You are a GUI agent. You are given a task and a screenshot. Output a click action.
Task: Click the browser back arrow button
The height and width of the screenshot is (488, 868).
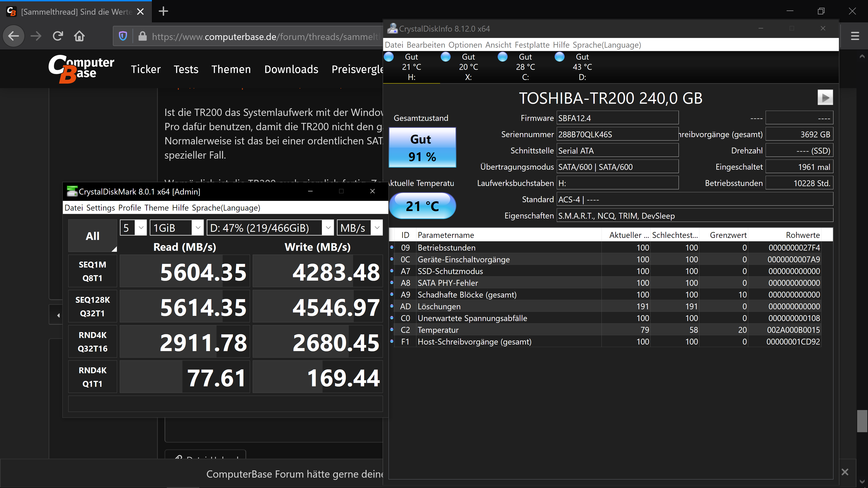point(14,36)
